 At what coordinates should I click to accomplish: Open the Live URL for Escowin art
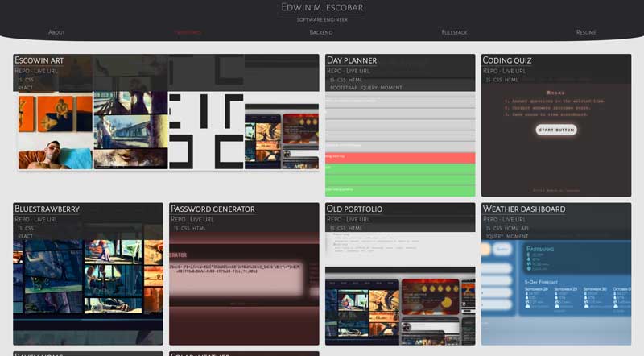pyautogui.click(x=46, y=71)
